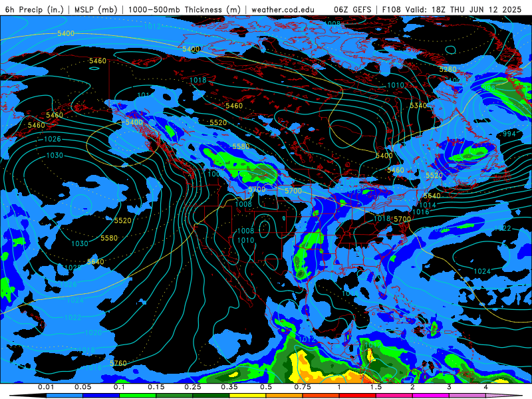The image size is (532, 399).
Task: Click the 2 value on precipitation color scale
Action: point(412,387)
